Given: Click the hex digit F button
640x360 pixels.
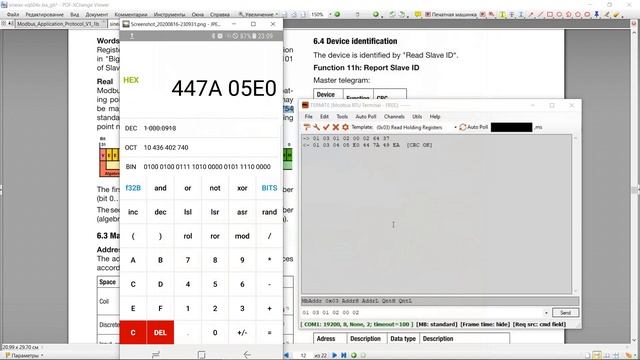Looking at the screenshot, I should (160, 308).
